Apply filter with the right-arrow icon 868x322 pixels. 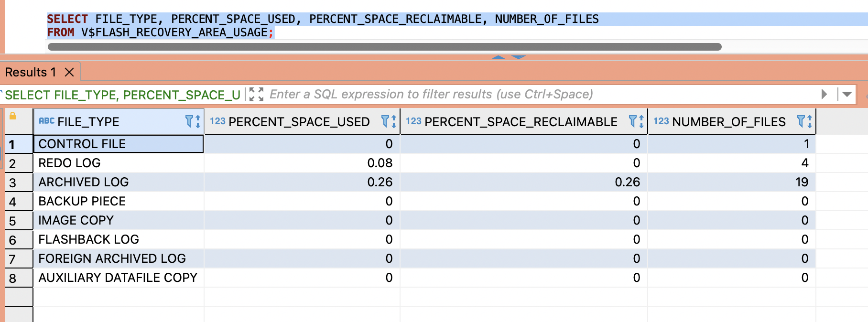[x=824, y=94]
